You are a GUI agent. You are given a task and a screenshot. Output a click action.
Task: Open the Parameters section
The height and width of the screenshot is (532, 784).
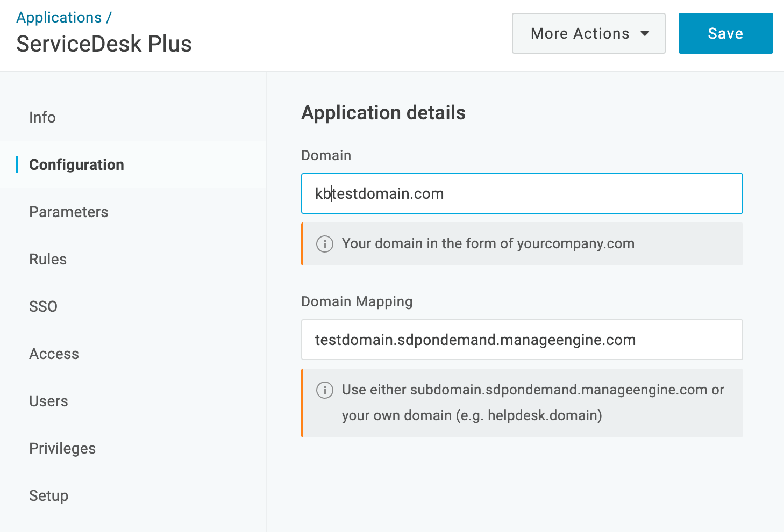tap(68, 212)
